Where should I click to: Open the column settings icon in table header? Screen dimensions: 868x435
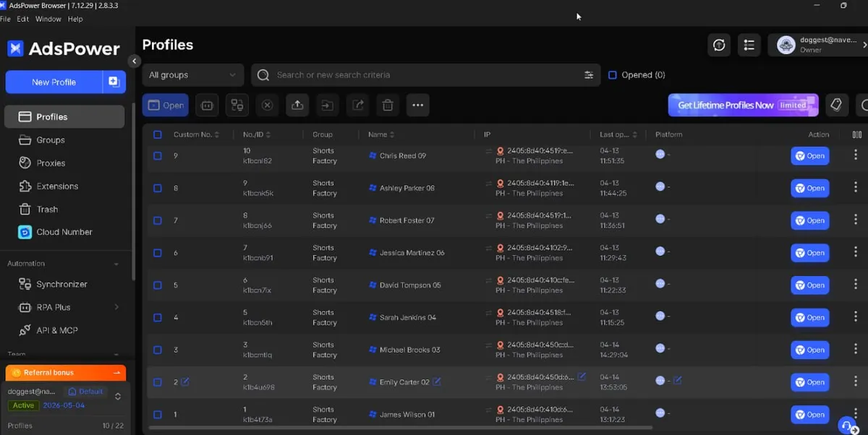click(857, 134)
